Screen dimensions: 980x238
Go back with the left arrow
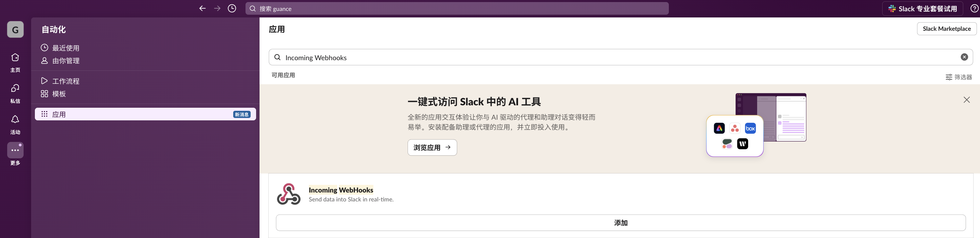pos(202,8)
